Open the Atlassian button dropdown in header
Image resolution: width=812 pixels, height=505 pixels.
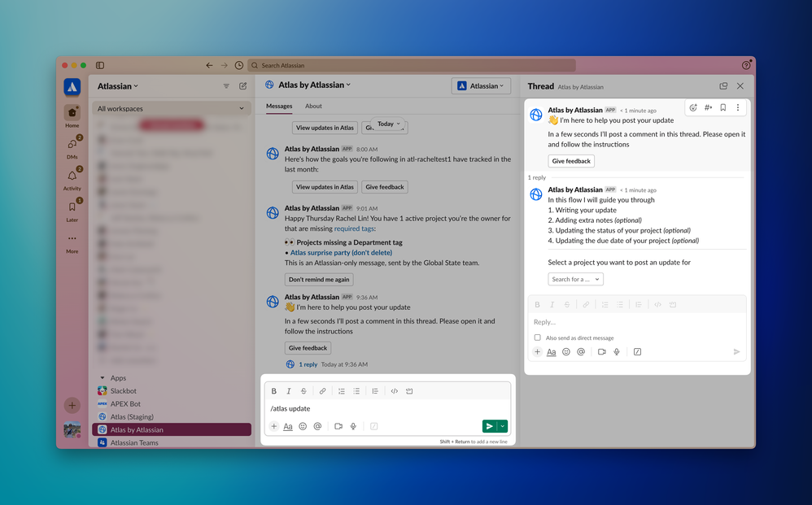pos(481,86)
